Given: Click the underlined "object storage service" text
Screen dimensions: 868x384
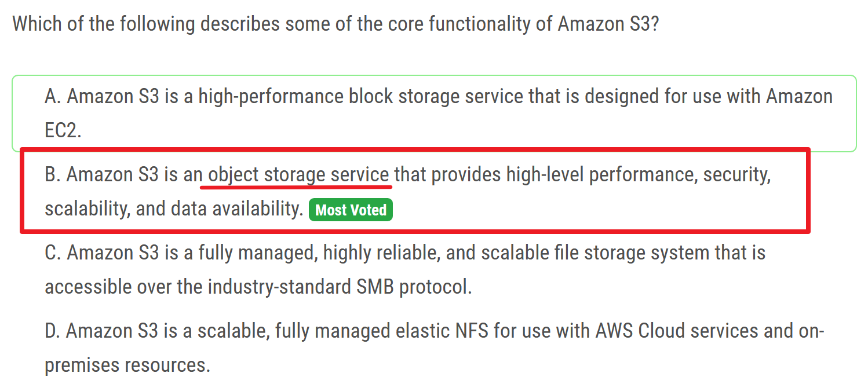Looking at the screenshot, I should (298, 174).
